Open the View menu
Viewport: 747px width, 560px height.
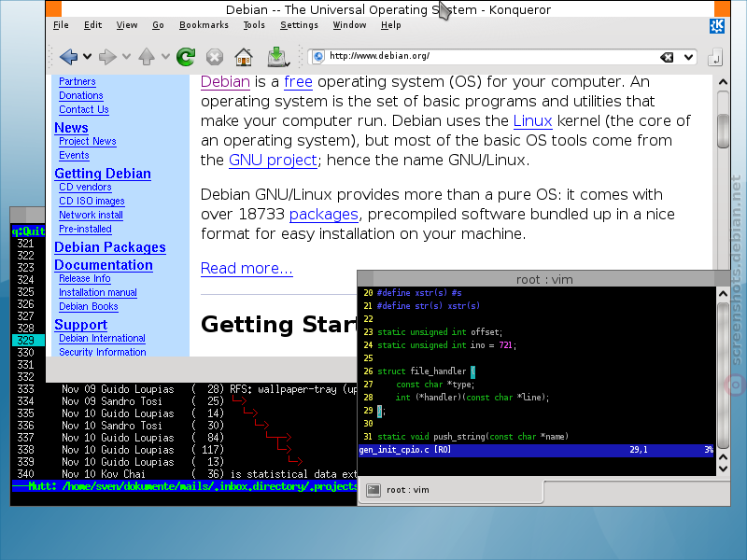click(127, 25)
